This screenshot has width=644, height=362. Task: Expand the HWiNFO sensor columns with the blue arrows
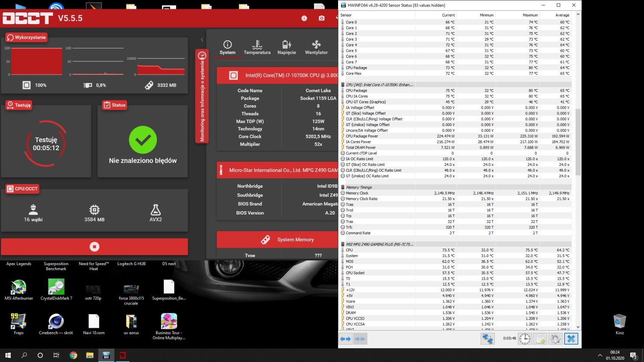pos(345,339)
